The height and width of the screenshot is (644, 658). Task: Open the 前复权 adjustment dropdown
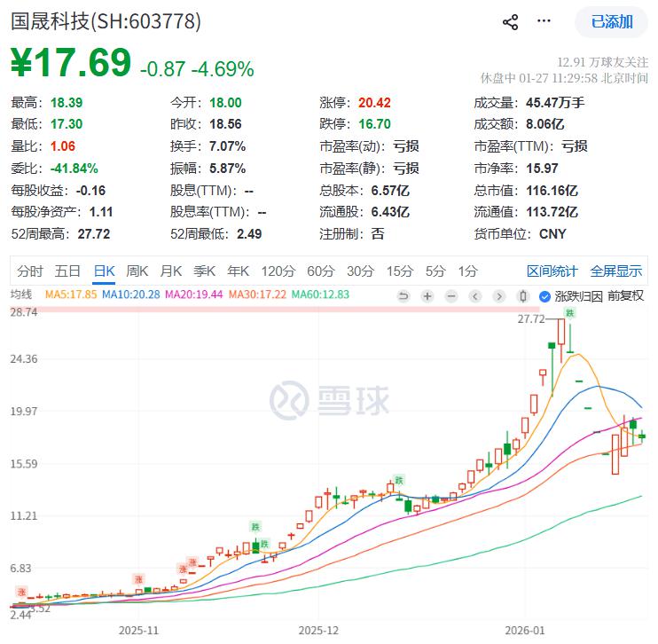(626, 295)
